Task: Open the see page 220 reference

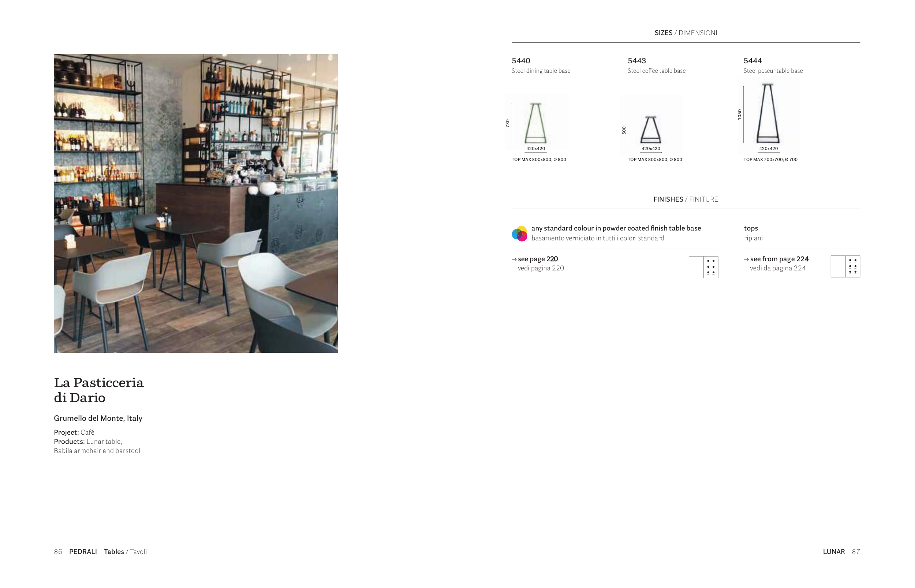Action: (x=538, y=259)
